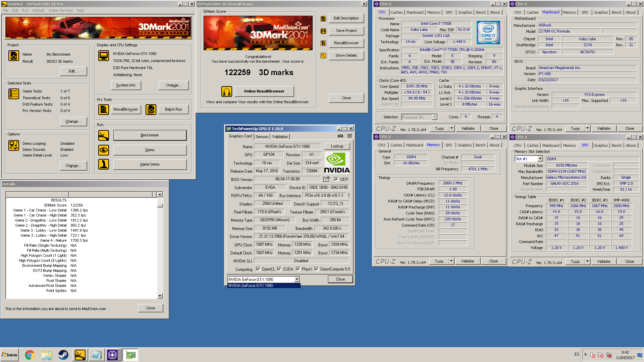644x362 pixels.
Task: Select NVIDIA GeForce GTX 1080 list entry in GPU-Z
Action: point(264,286)
